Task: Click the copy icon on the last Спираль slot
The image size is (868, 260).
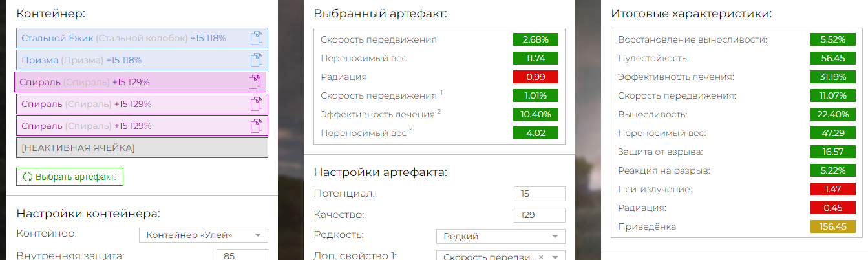Action: click(256, 125)
